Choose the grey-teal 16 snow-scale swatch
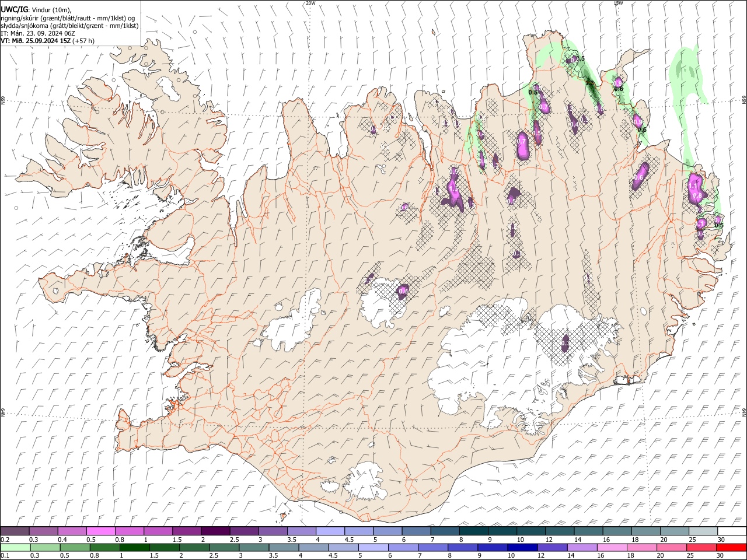Viewport: 747px width, 560px height. pos(616,531)
